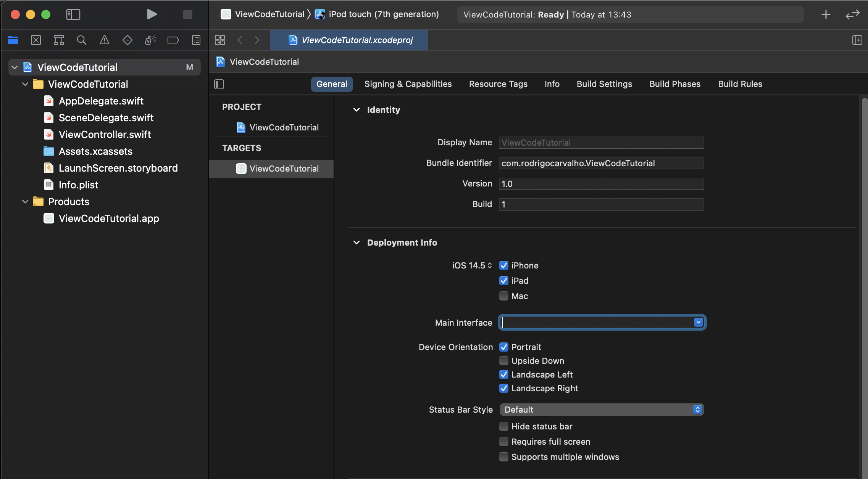The image size is (868, 479).
Task: Open the Test navigator diamond icon
Action: [127, 40]
